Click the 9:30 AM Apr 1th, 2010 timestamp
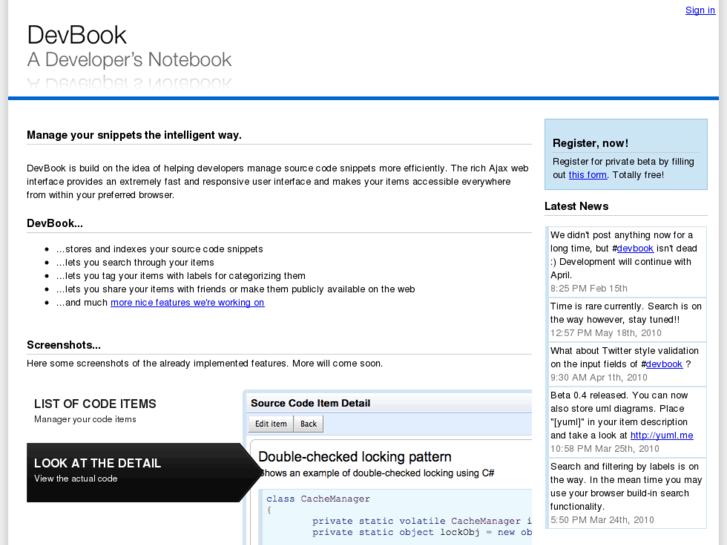Screen dimensions: 727x545 pyautogui.click(x=598, y=377)
